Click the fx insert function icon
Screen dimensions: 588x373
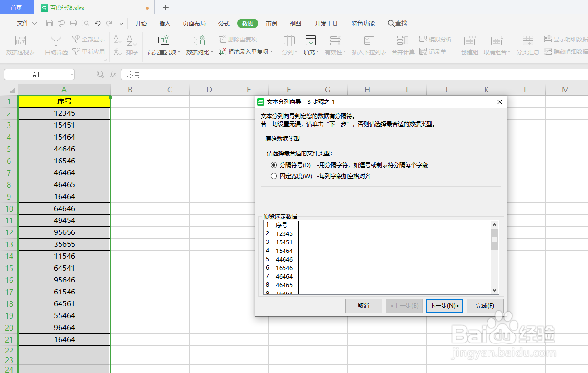(113, 74)
